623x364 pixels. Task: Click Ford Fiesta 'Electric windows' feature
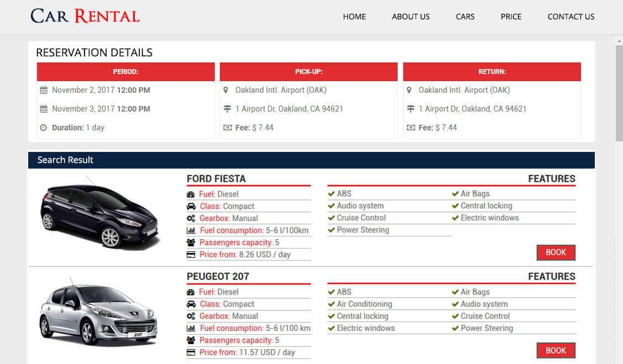tap(489, 218)
